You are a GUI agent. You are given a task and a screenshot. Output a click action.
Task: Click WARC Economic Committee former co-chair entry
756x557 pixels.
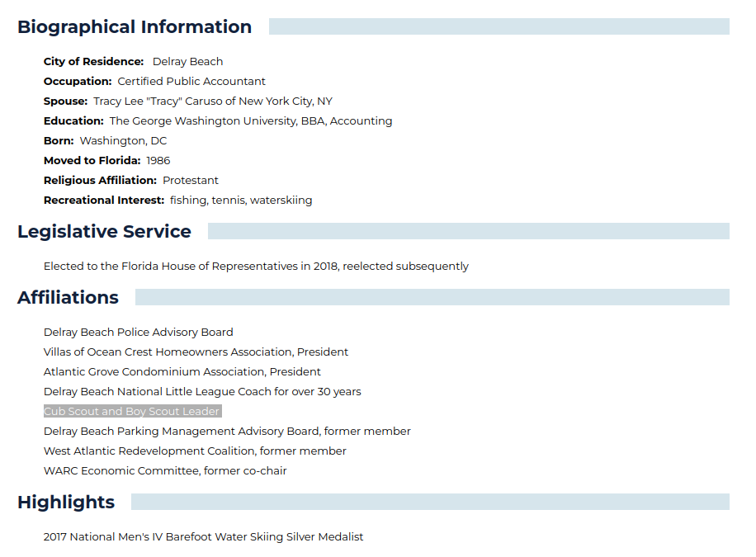coord(165,470)
